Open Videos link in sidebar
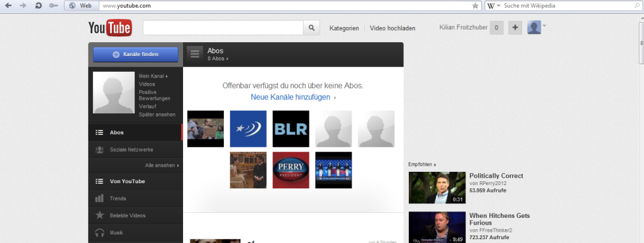644x243 pixels. [147, 84]
